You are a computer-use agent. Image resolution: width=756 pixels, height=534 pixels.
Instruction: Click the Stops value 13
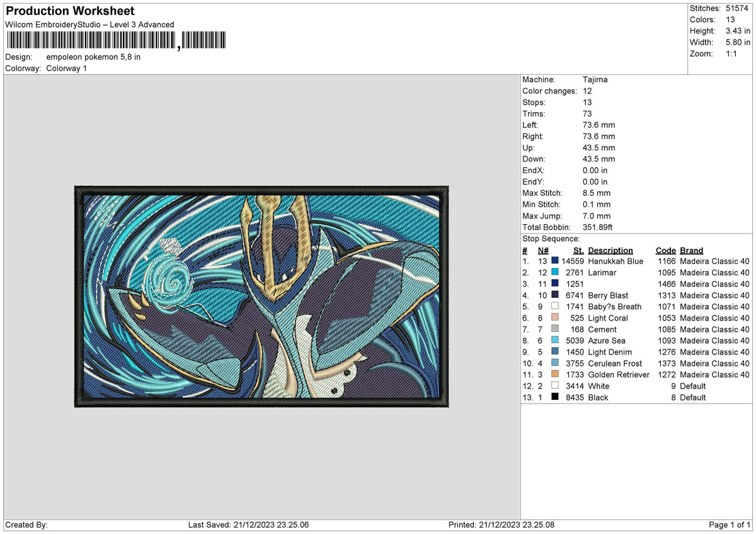[x=588, y=103]
